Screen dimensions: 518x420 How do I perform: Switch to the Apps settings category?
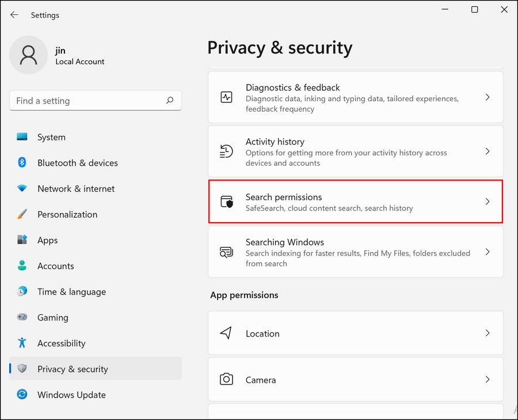[47, 240]
